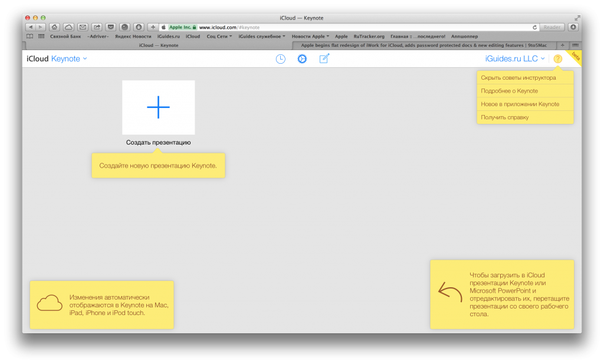The height and width of the screenshot is (364, 604).
Task: Enter full screen with corner arrows icon
Action: (x=577, y=18)
